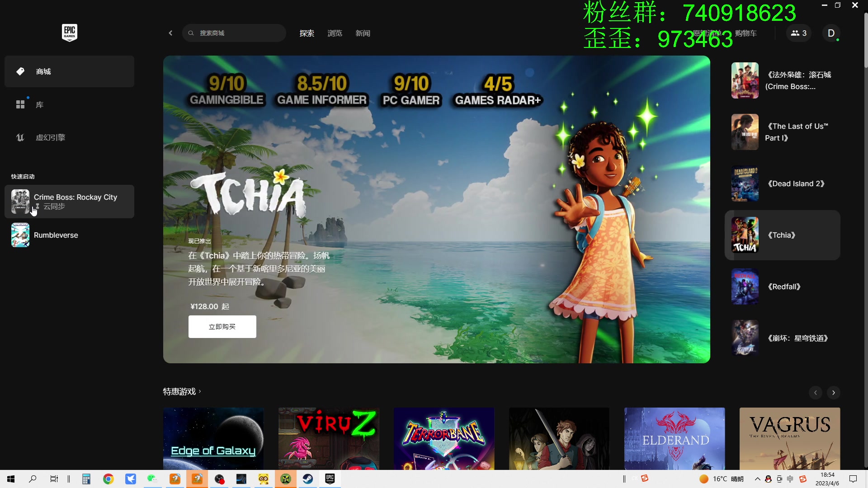The image size is (868, 488).
Task: Switch to the 探索 tab
Action: click(x=307, y=33)
